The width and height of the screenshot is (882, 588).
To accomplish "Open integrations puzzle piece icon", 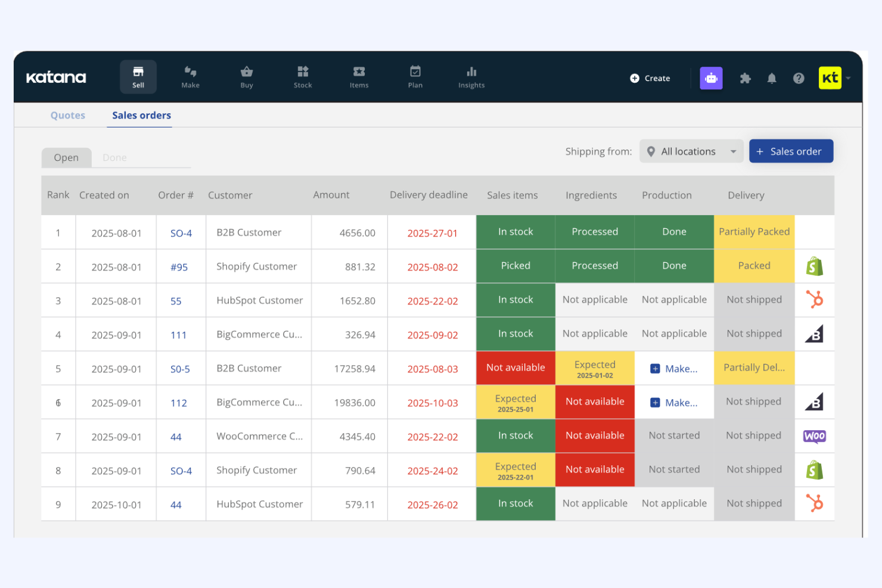I will (x=745, y=78).
